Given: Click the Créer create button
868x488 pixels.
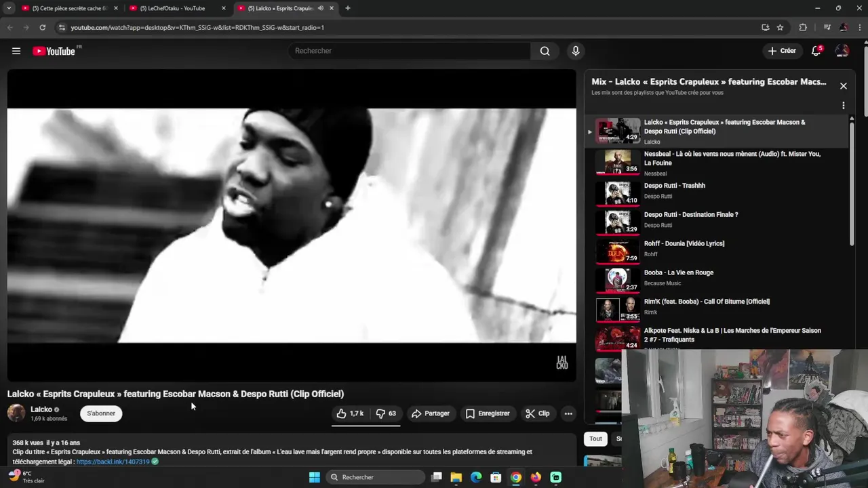Looking at the screenshot, I should click(x=782, y=51).
